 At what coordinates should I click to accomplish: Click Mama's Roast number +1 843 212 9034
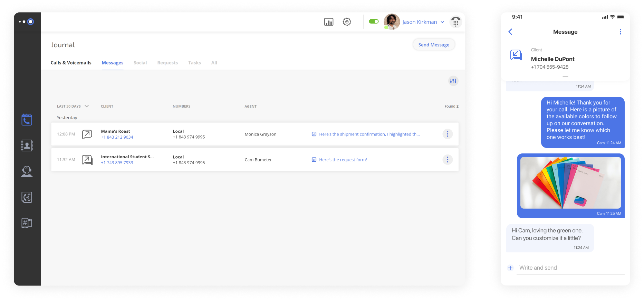tap(117, 137)
